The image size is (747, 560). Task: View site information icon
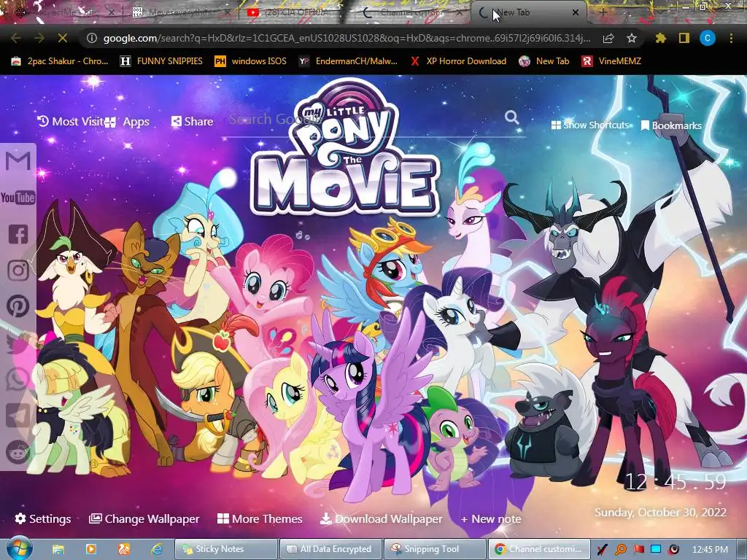(x=92, y=38)
